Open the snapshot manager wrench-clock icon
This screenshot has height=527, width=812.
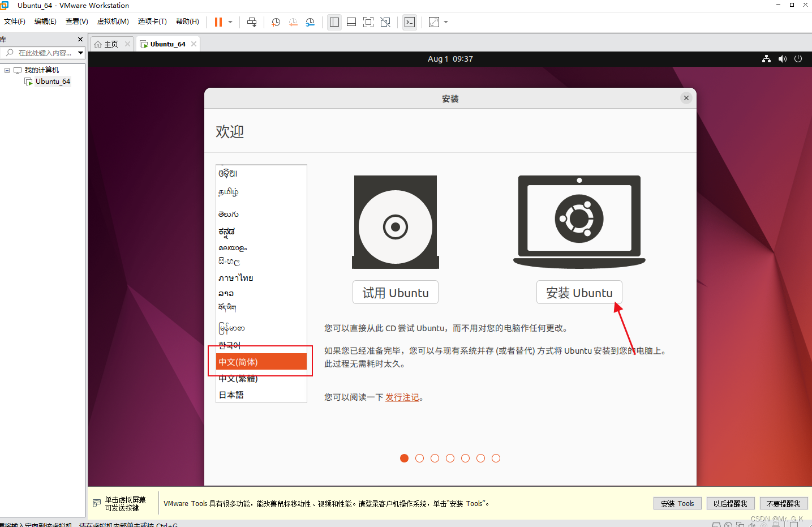coord(310,22)
